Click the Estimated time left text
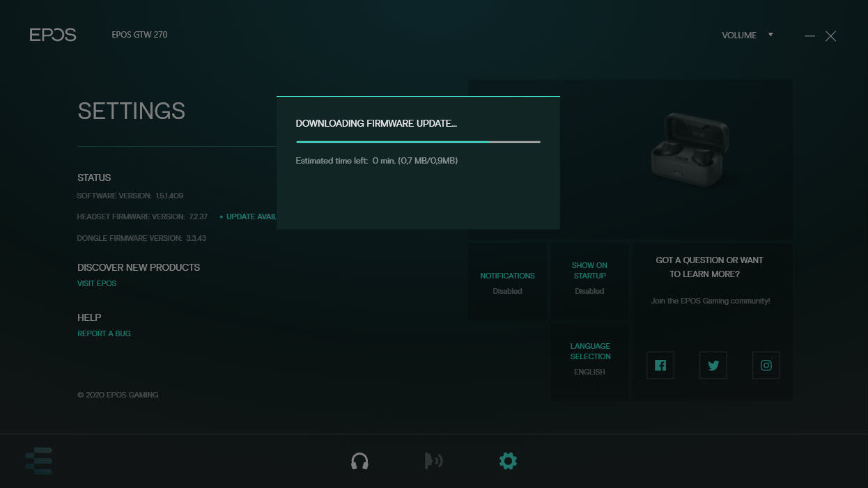The width and height of the screenshot is (868, 488). (376, 161)
